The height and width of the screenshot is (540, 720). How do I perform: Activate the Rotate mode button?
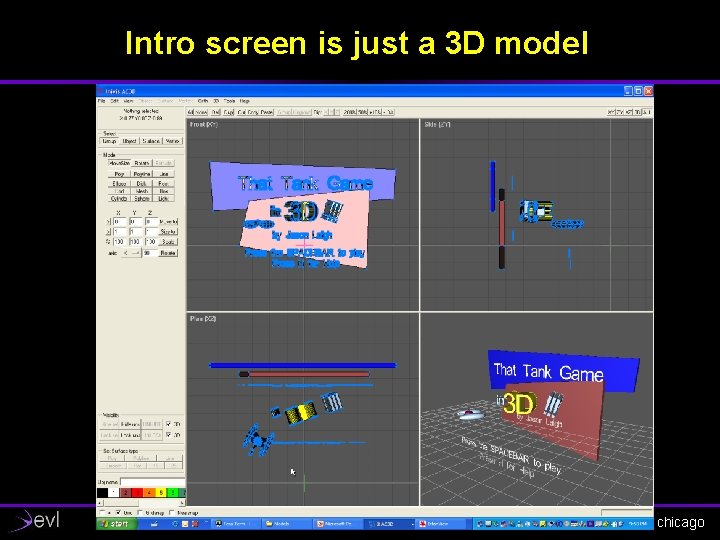tap(142, 163)
